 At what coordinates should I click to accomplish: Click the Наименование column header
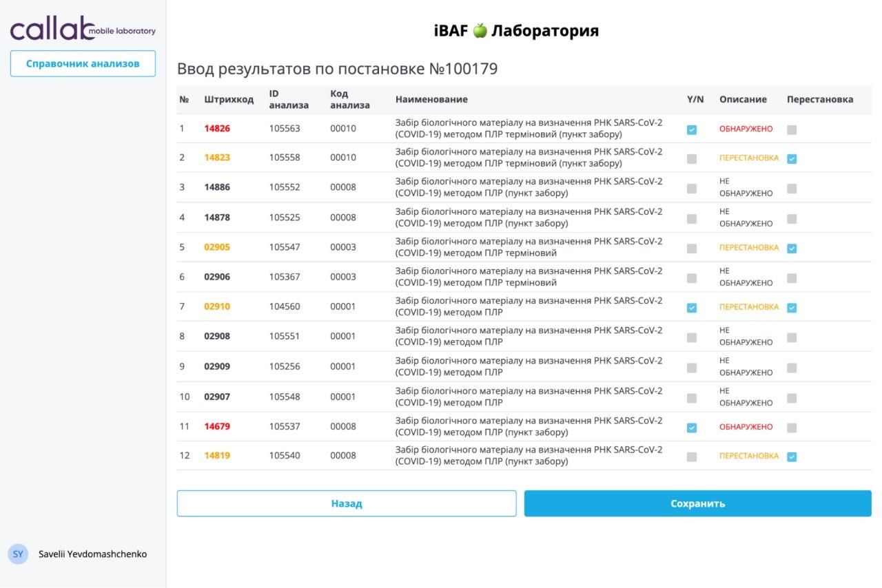(x=431, y=99)
